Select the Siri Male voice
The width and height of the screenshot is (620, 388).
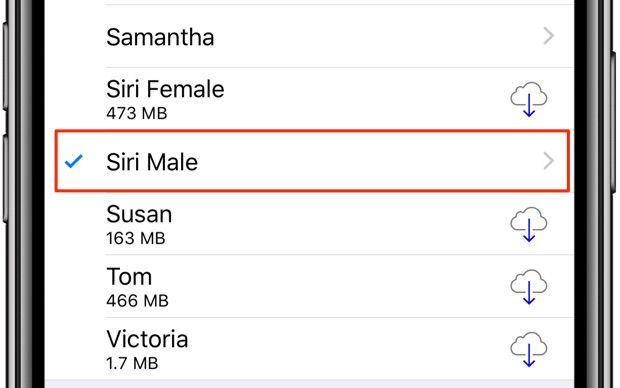pyautogui.click(x=312, y=161)
